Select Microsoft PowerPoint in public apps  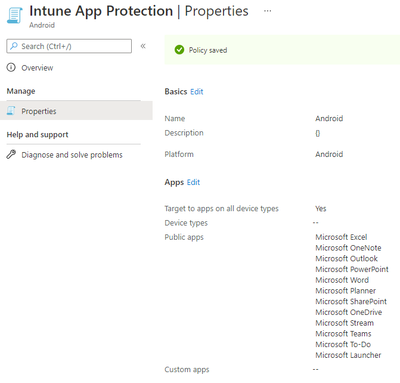(x=352, y=269)
